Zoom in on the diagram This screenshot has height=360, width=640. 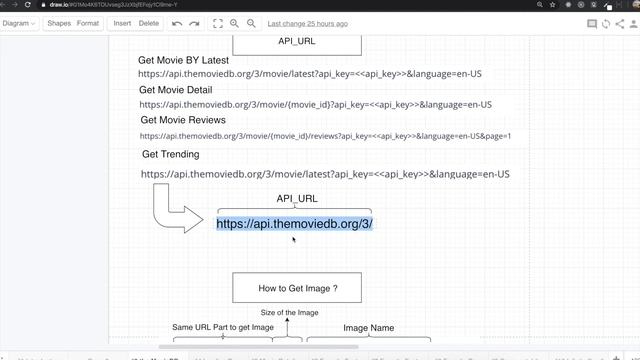point(234,24)
